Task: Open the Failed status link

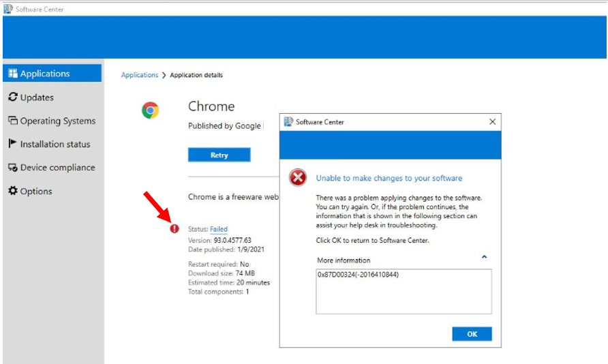Action: click(x=219, y=229)
